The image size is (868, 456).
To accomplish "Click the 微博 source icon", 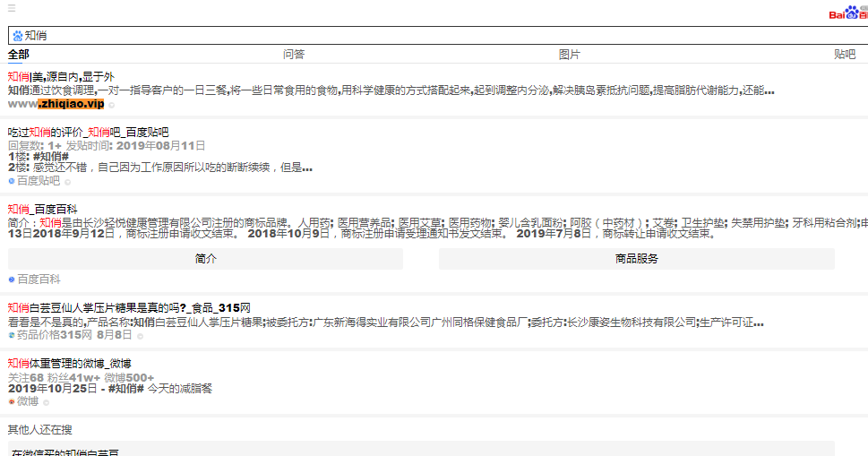I will click(x=11, y=401).
